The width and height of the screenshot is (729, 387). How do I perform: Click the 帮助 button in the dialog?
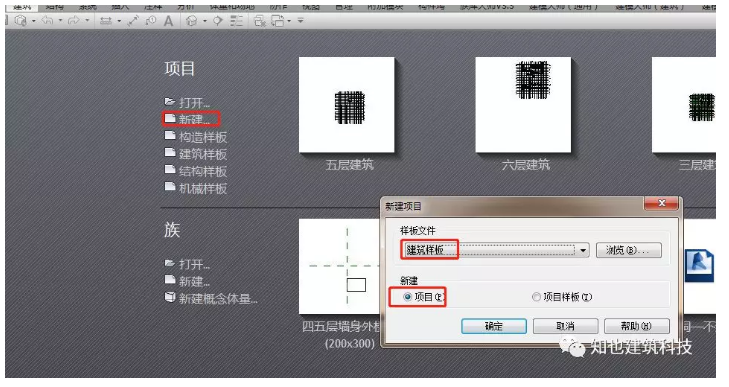tap(636, 326)
